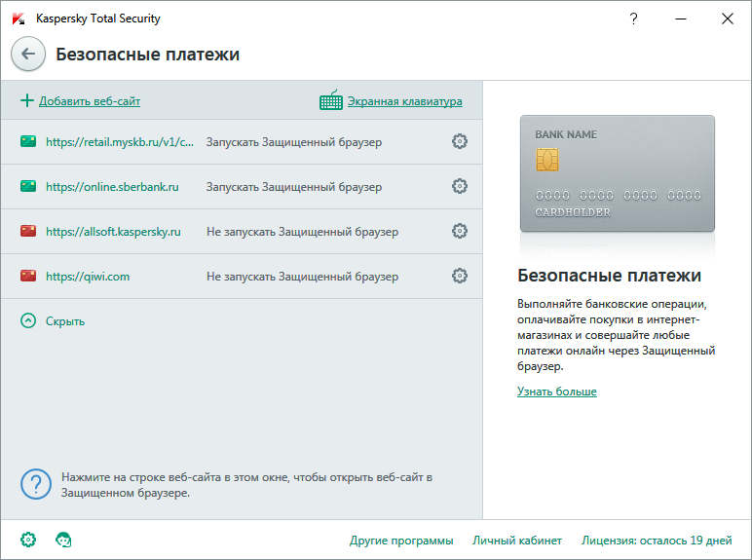Open Личный кабинет in the footer
This screenshot has height=560, width=752.
click(x=517, y=541)
